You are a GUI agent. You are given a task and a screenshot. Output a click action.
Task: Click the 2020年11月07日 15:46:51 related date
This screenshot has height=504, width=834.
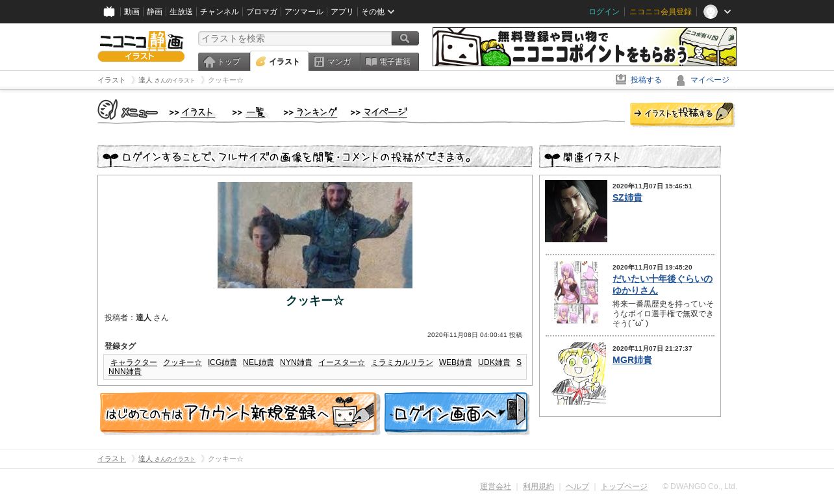click(652, 186)
